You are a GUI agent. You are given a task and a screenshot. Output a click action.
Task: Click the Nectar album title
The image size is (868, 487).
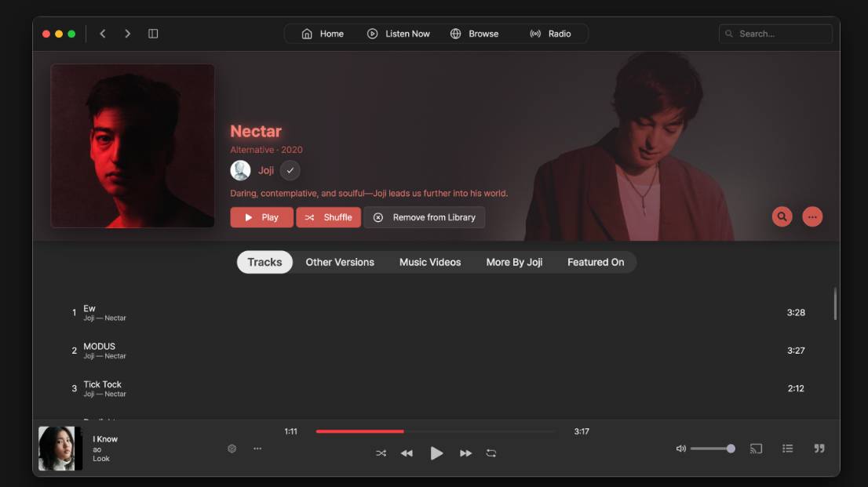tap(256, 131)
